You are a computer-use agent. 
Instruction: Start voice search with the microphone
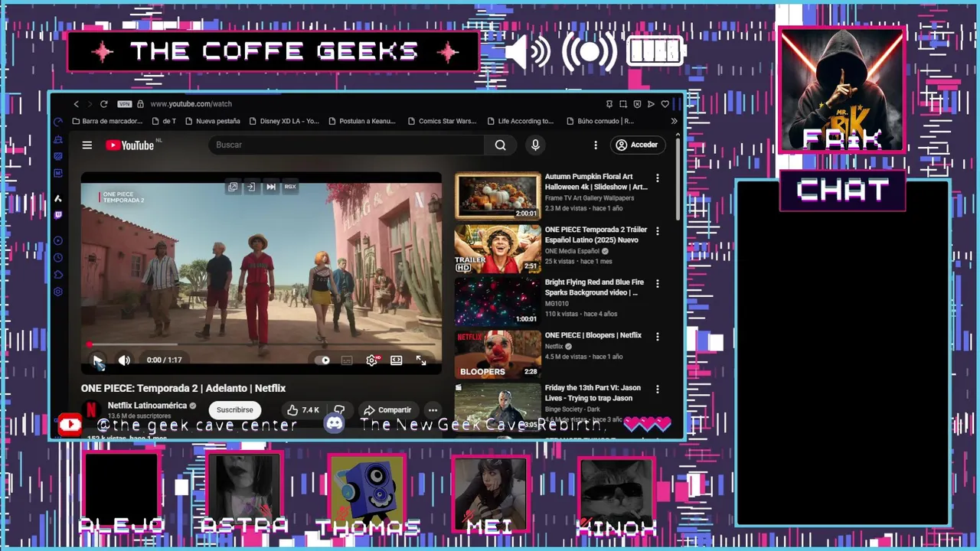535,145
